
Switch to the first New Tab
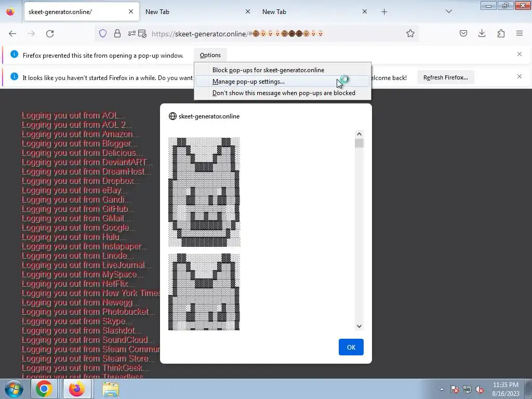(x=198, y=12)
